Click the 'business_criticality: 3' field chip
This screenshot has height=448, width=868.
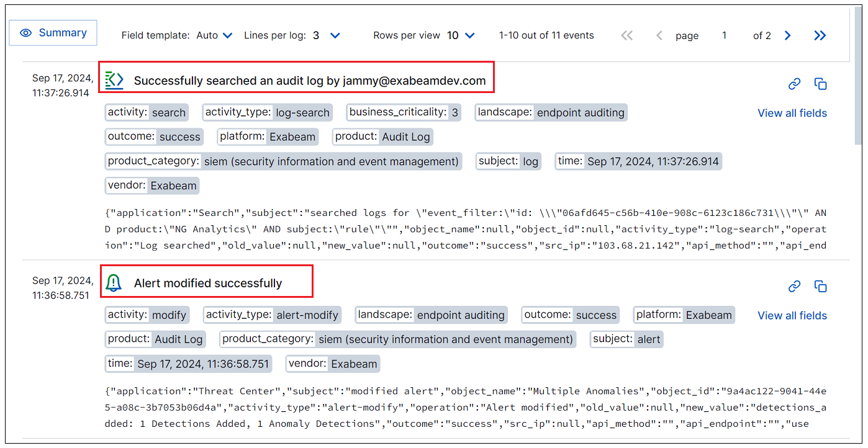click(x=404, y=112)
